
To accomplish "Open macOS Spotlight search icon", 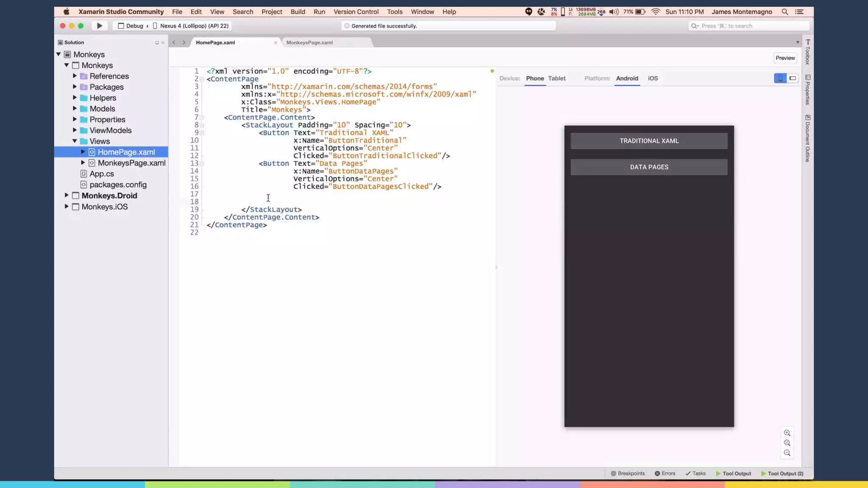I will coord(785,12).
